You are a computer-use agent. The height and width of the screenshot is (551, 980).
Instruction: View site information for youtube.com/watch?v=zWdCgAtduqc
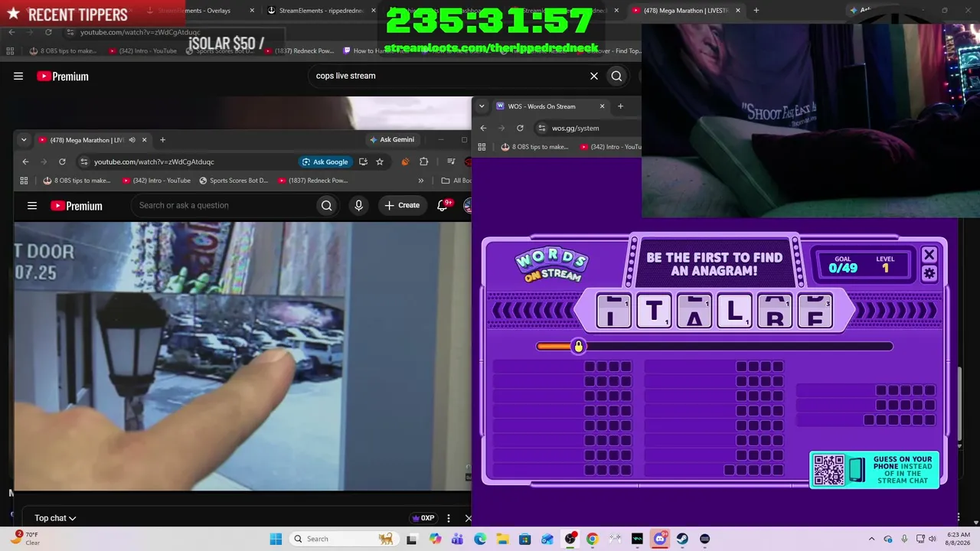point(83,161)
